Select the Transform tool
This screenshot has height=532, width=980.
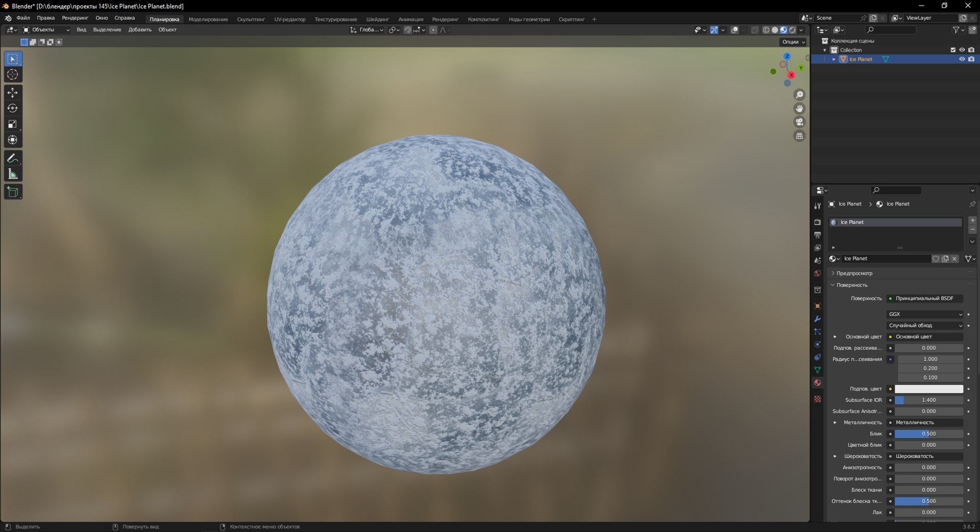tap(13, 140)
